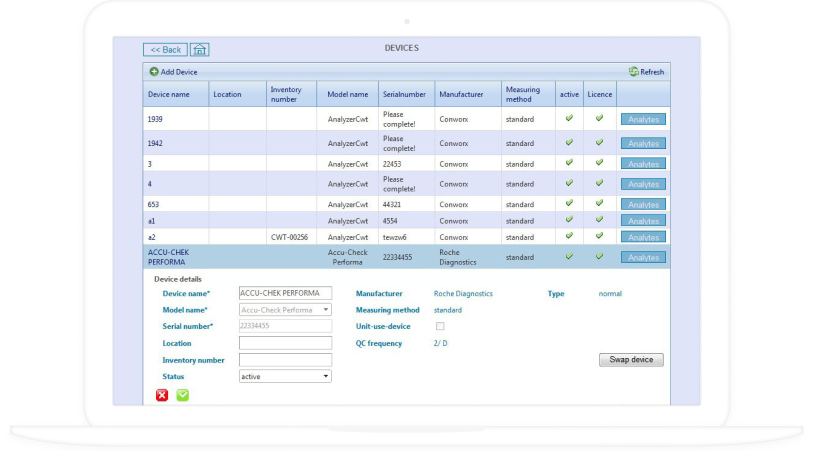Click the Manufacturer column header
Image resolution: width=813 pixels, height=451 pixels.
[x=460, y=94]
